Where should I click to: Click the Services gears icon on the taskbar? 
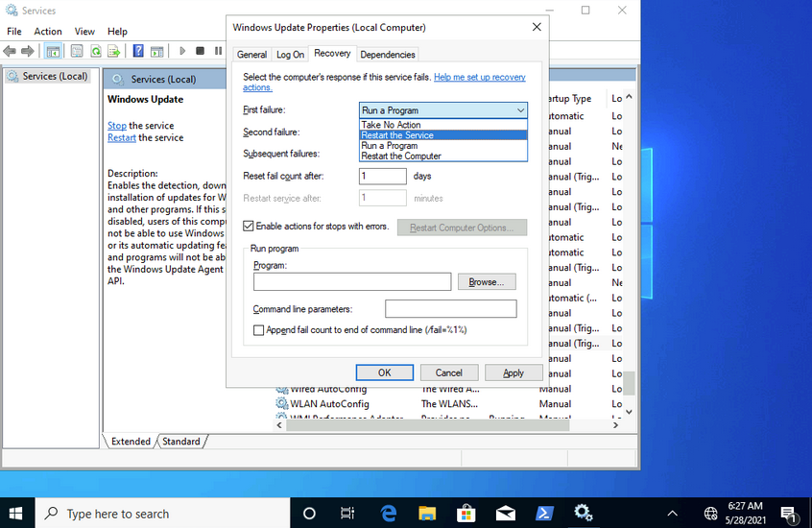(x=584, y=513)
